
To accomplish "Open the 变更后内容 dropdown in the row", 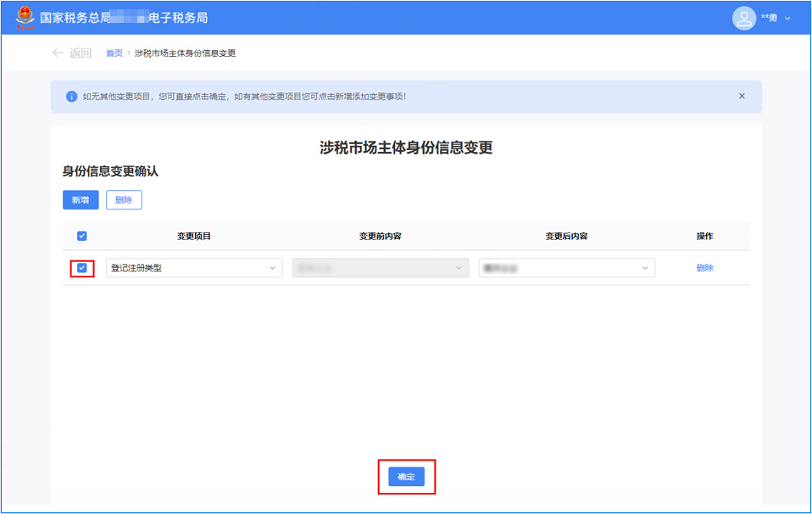I will 566,268.
